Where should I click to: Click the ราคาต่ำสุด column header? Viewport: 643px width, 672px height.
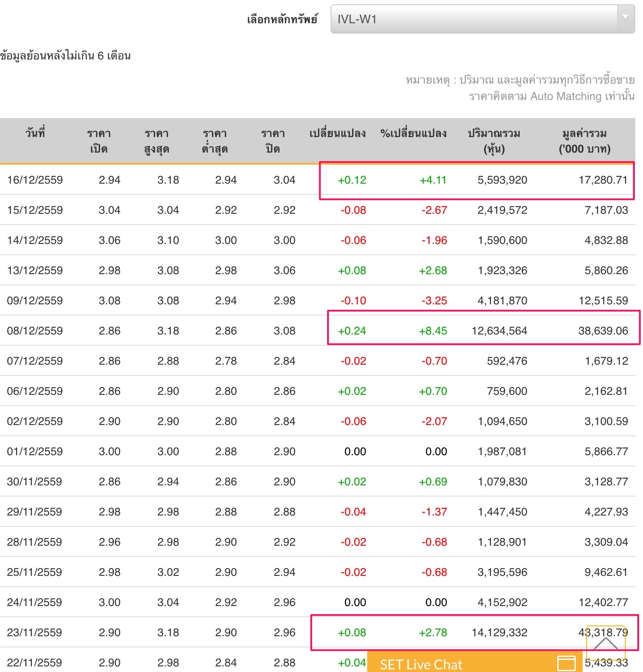pyautogui.click(x=215, y=141)
